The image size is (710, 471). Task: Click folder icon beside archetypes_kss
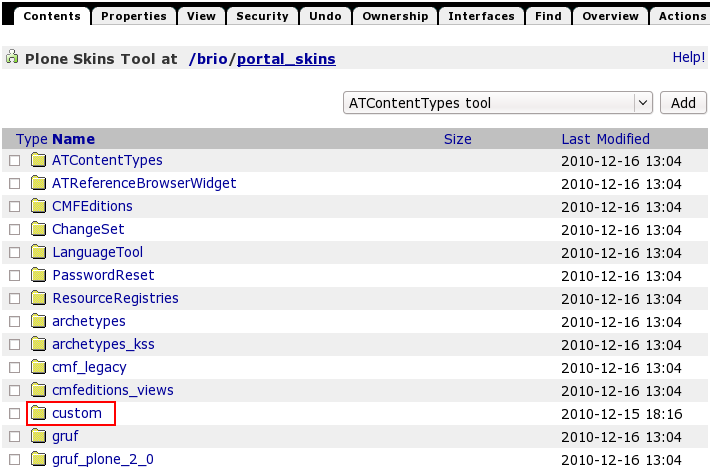tap(38, 344)
